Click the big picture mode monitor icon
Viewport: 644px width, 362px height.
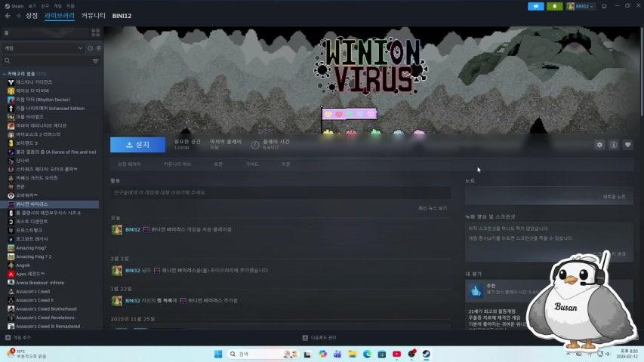coord(604,6)
